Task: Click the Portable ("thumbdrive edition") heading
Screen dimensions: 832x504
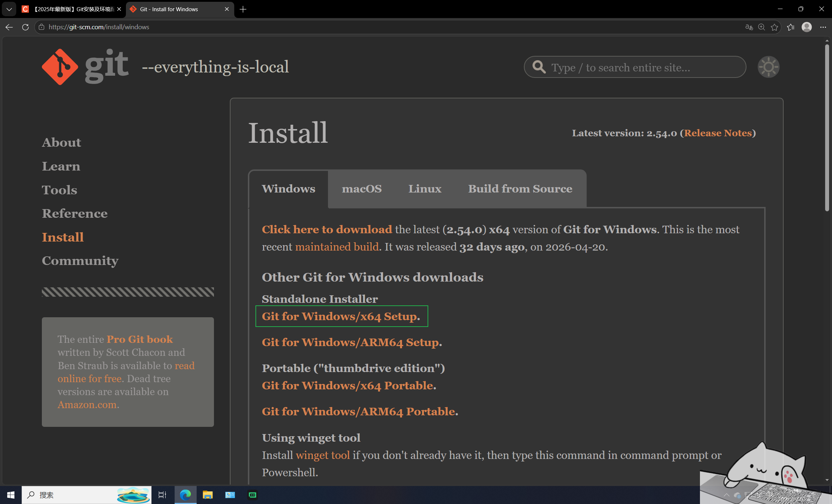Action: pos(353,368)
